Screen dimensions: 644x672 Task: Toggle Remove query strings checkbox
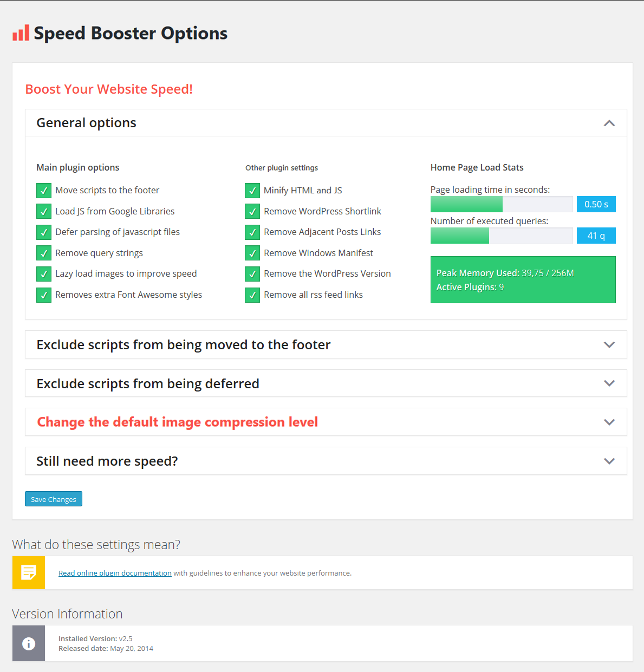44,253
